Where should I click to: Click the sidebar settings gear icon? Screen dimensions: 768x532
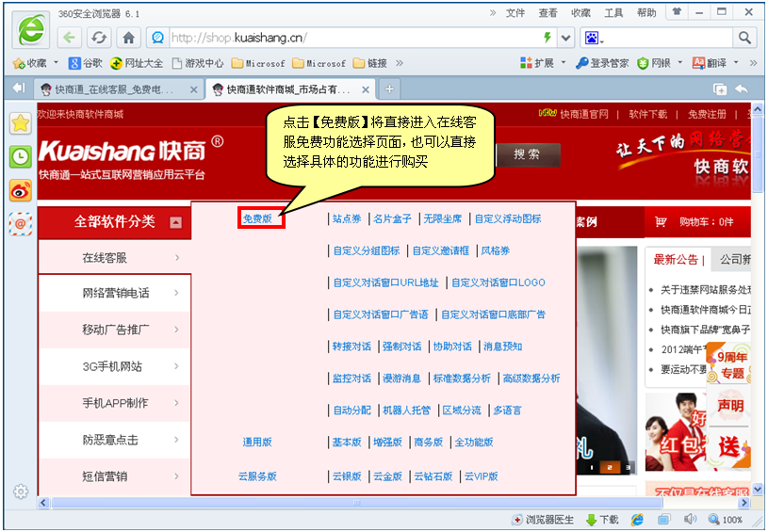pyautogui.click(x=20, y=492)
